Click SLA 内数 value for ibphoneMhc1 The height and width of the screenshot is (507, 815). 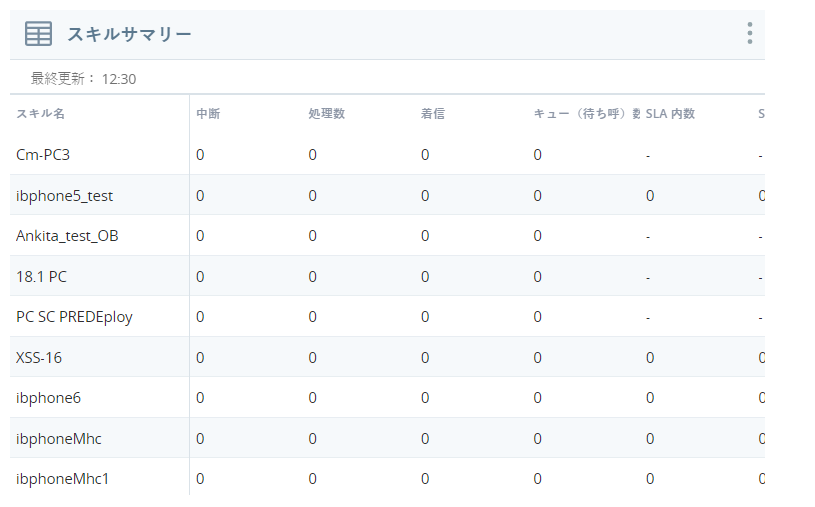(650, 479)
